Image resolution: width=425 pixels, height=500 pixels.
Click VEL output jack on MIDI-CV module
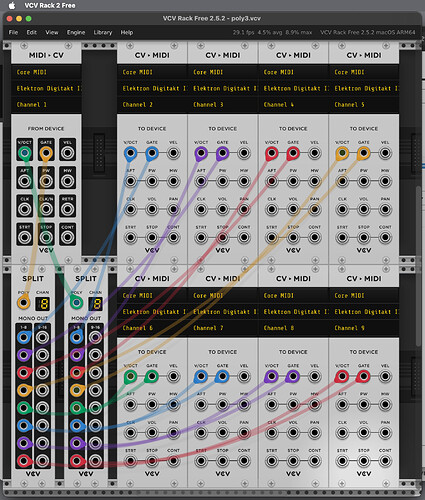(x=68, y=153)
